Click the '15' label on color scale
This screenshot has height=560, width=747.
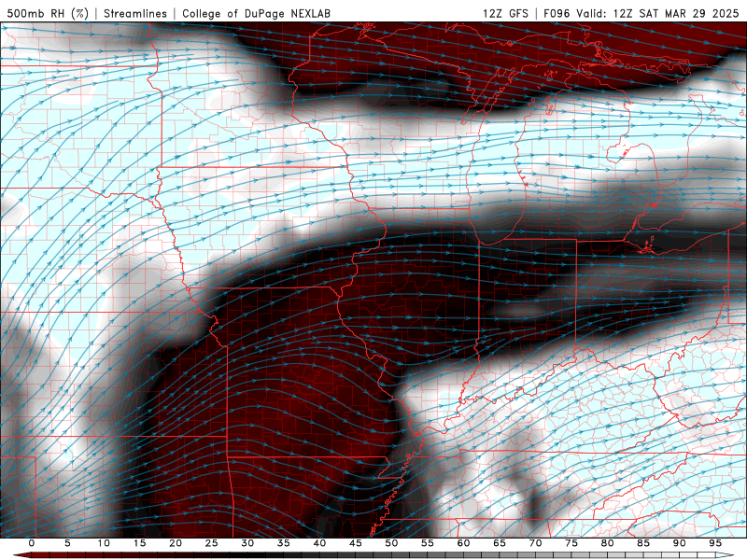coord(139,543)
